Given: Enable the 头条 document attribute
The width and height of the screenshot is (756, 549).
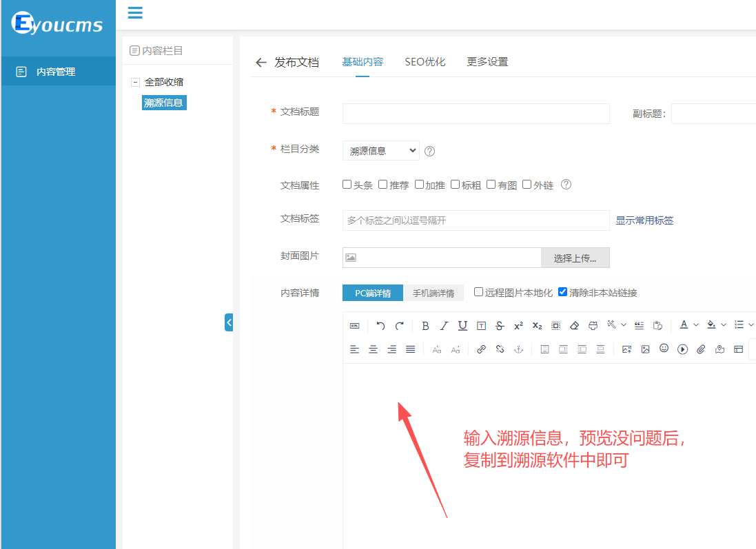Looking at the screenshot, I should pos(347,184).
